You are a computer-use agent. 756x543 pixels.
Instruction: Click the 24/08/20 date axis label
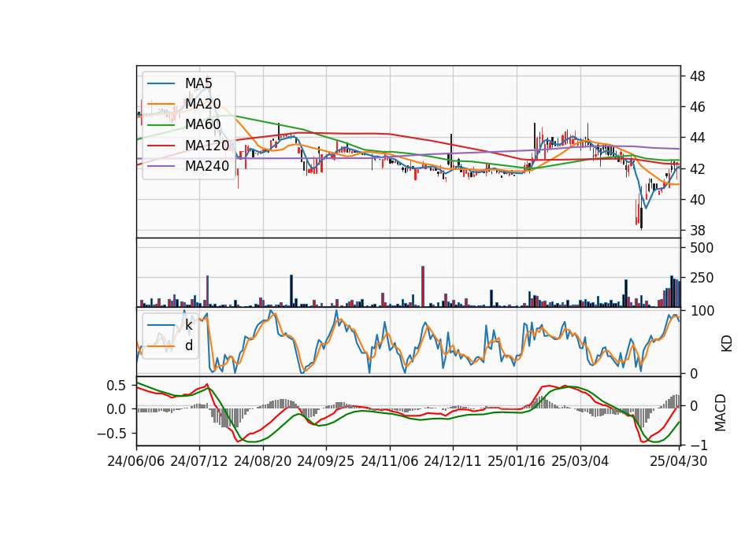(263, 461)
